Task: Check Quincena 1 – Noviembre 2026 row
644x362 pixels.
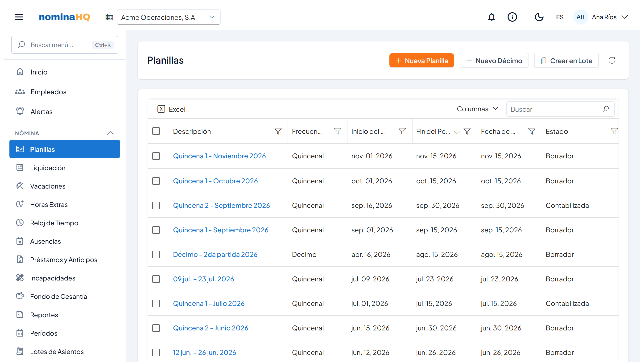Action: 156,156
